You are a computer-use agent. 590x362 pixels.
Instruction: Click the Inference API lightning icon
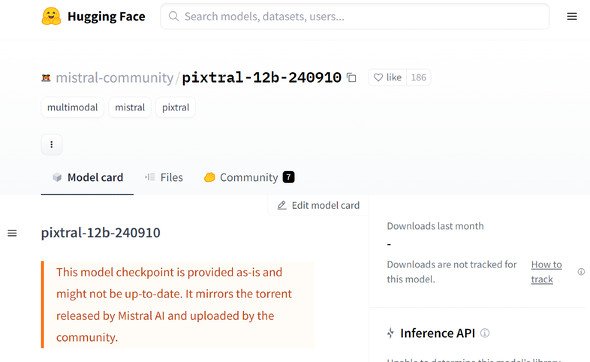click(x=391, y=333)
